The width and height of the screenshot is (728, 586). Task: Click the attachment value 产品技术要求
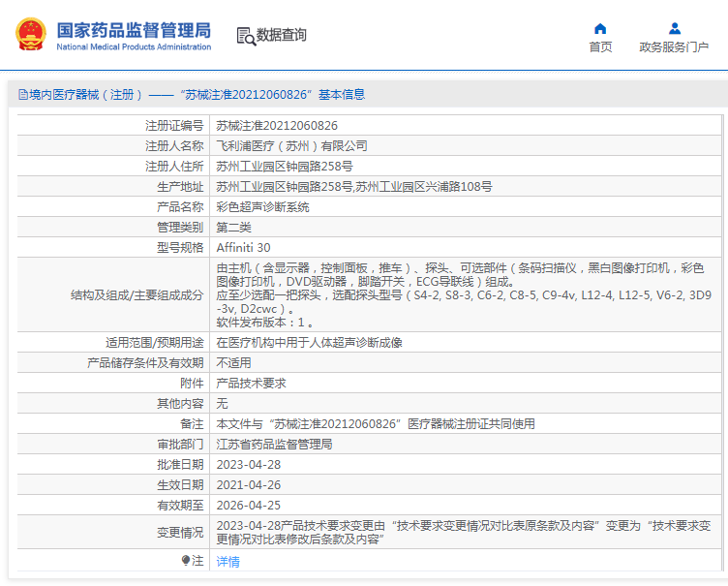coord(251,384)
